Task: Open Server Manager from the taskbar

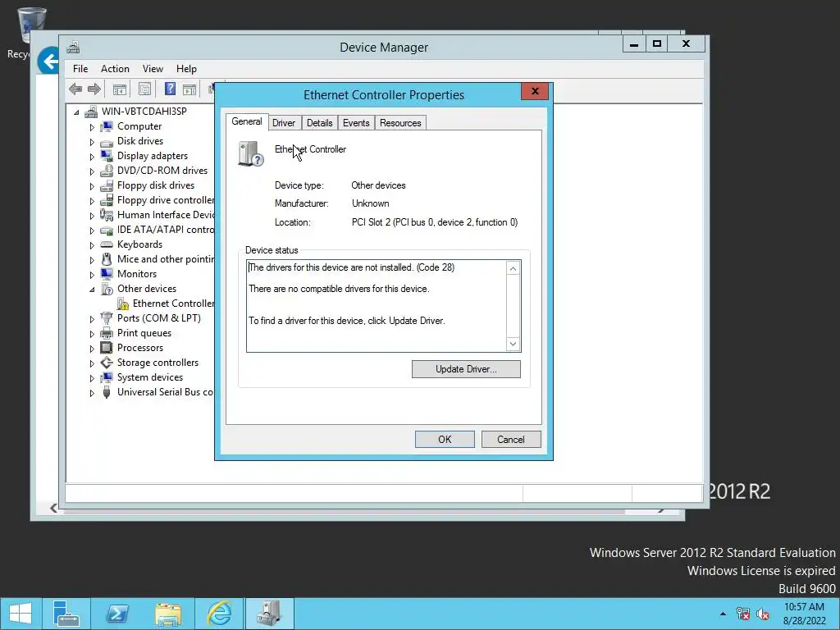Action: pos(66,614)
